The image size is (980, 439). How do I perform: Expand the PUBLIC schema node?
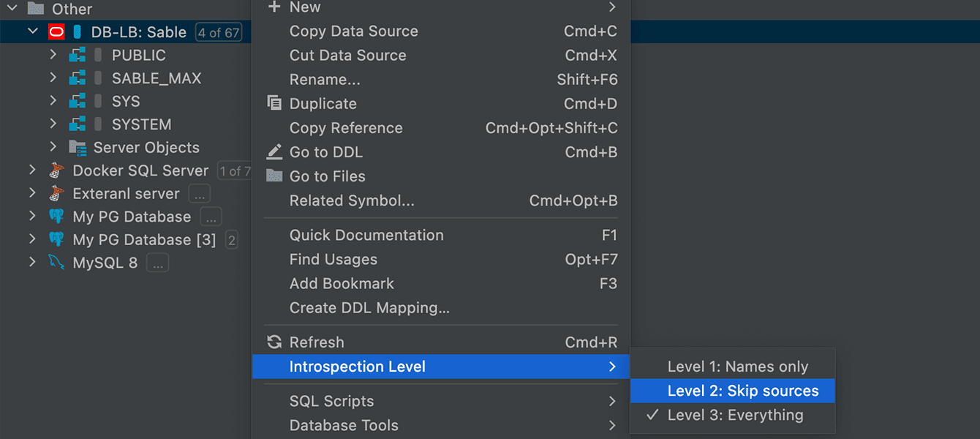tap(53, 56)
